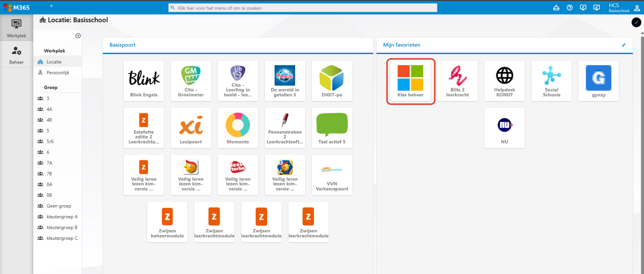Launch gynzy favorite tile
Screen dimensions: 644x274
(598, 81)
